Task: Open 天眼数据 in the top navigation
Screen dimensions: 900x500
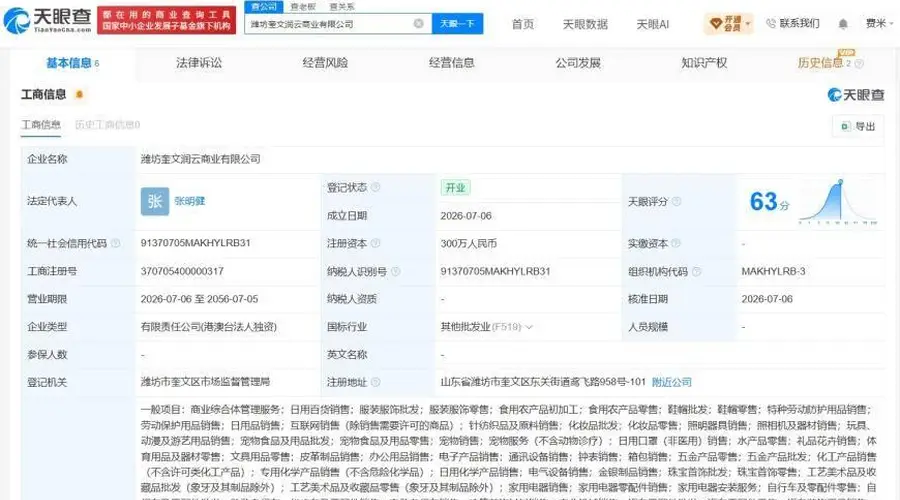Action: point(585,24)
